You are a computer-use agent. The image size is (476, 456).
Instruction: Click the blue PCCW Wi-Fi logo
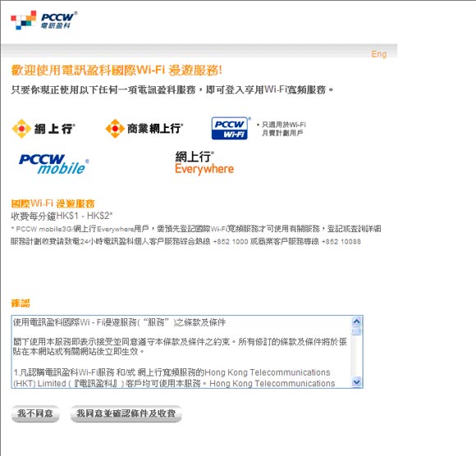[231, 128]
